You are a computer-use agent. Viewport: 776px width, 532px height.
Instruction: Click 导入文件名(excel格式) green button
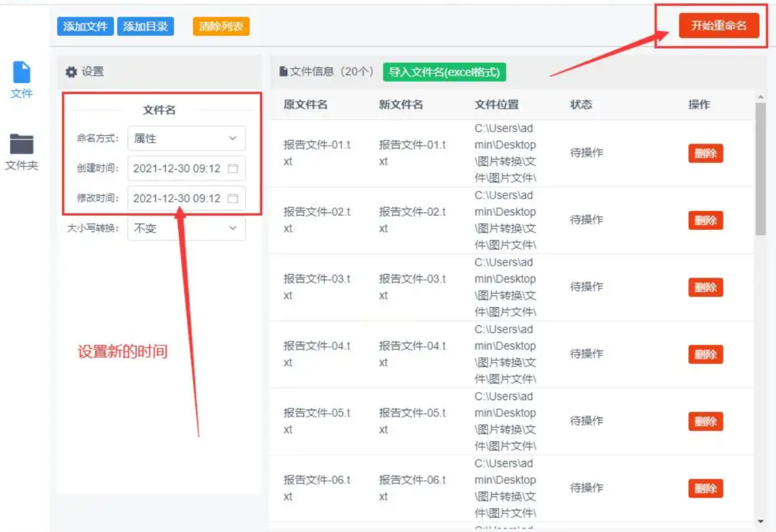click(x=444, y=72)
